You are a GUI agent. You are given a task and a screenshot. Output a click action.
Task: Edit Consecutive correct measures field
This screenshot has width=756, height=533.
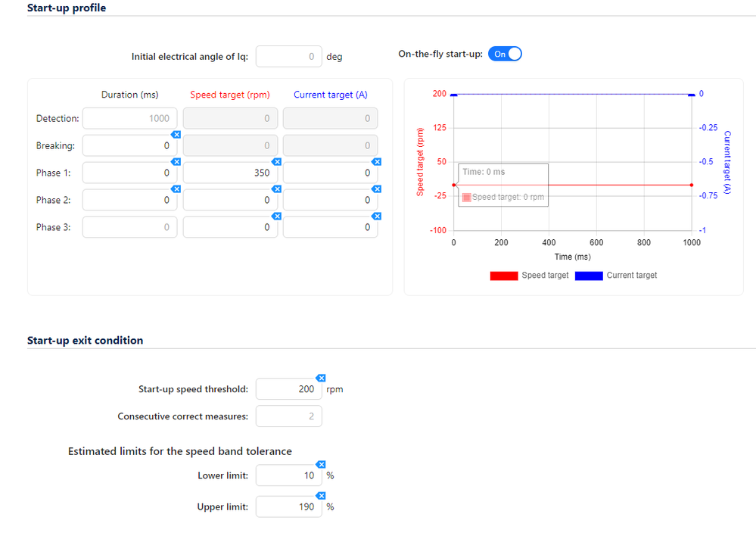289,416
